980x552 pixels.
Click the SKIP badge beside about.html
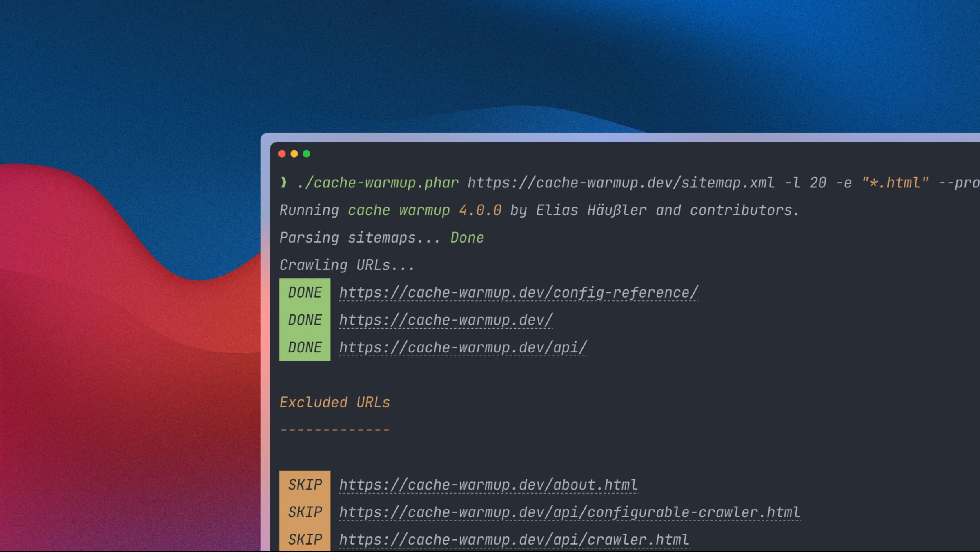coord(305,485)
